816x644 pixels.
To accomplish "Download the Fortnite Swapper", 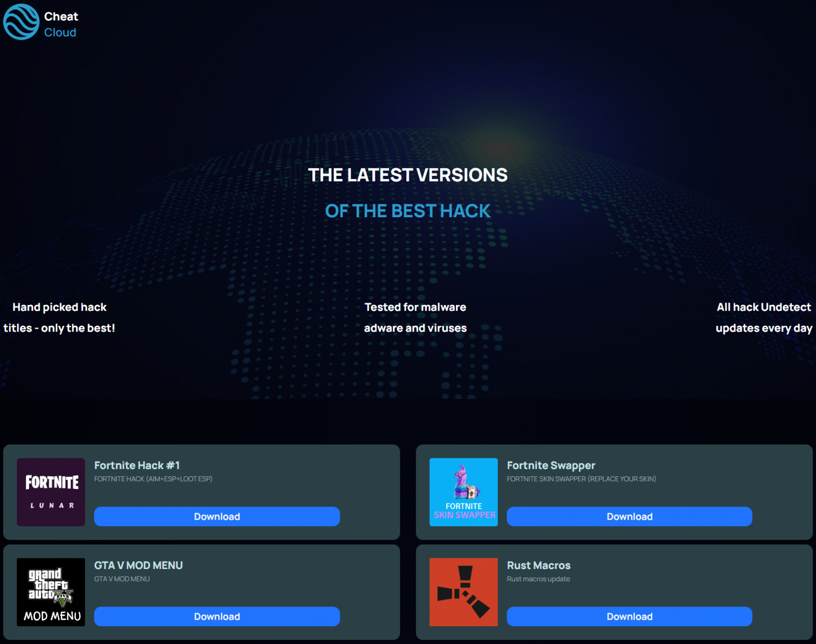I will click(629, 517).
